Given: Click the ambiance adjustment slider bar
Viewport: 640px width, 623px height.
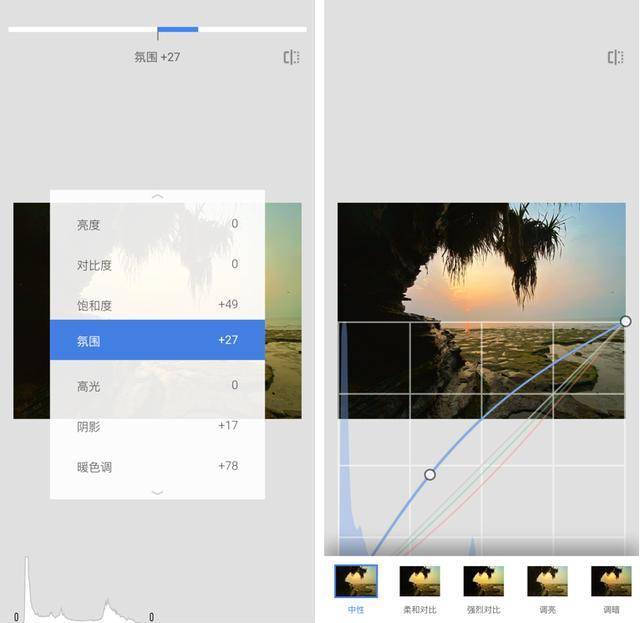Looking at the screenshot, I should [158, 29].
